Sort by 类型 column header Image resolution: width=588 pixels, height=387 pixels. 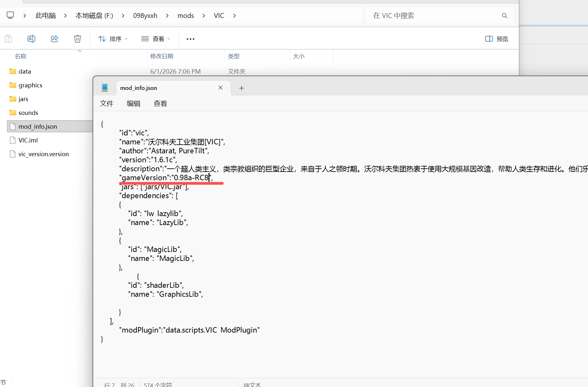(234, 56)
